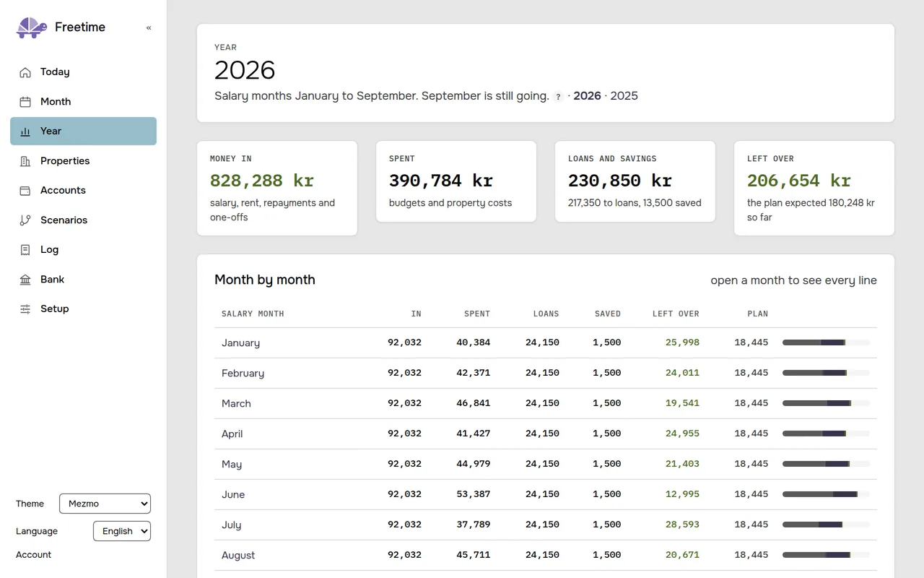Click the bar chart icon beside Year

click(x=25, y=131)
